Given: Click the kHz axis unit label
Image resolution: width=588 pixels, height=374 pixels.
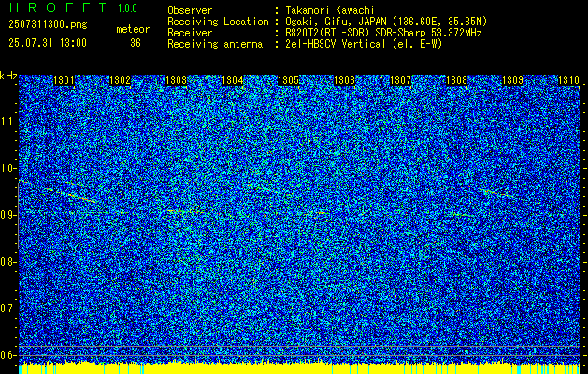Looking at the screenshot, I should [x=8, y=76].
